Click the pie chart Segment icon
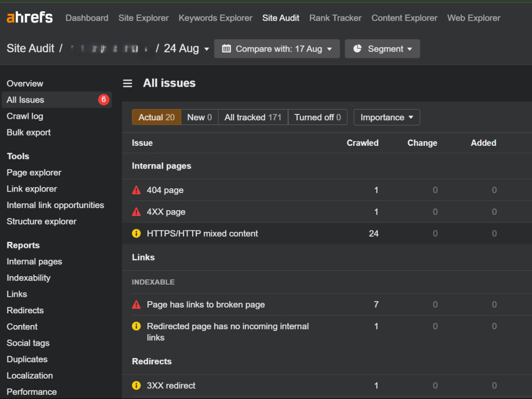 pyautogui.click(x=358, y=48)
